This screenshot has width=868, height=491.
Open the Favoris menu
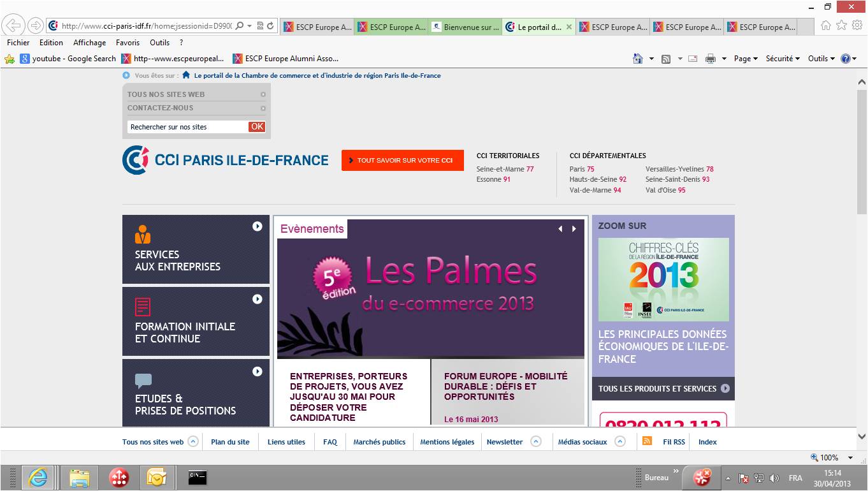click(127, 43)
